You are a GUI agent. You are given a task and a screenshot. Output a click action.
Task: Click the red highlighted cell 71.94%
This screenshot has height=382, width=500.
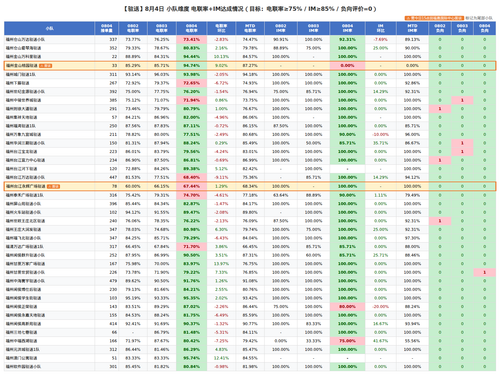pyautogui.click(x=191, y=100)
